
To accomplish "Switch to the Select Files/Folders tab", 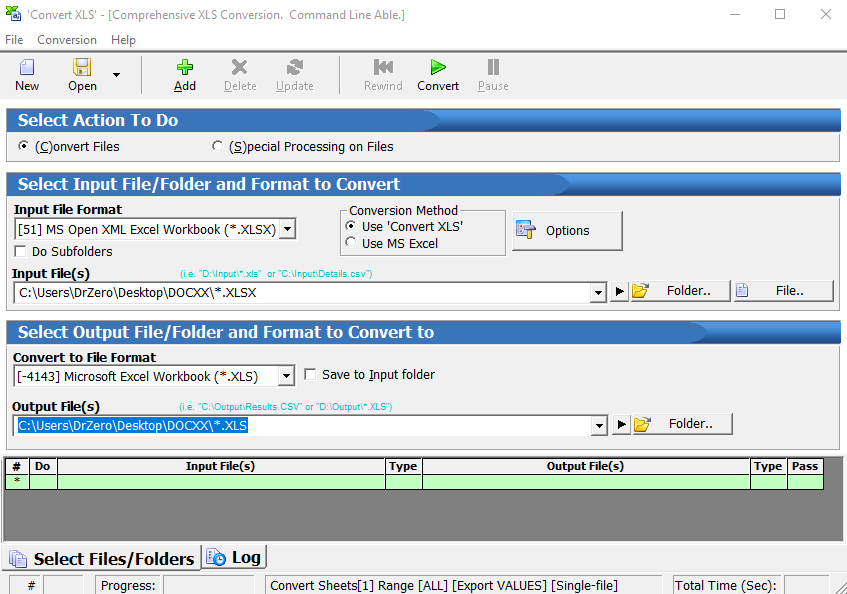I will click(102, 558).
